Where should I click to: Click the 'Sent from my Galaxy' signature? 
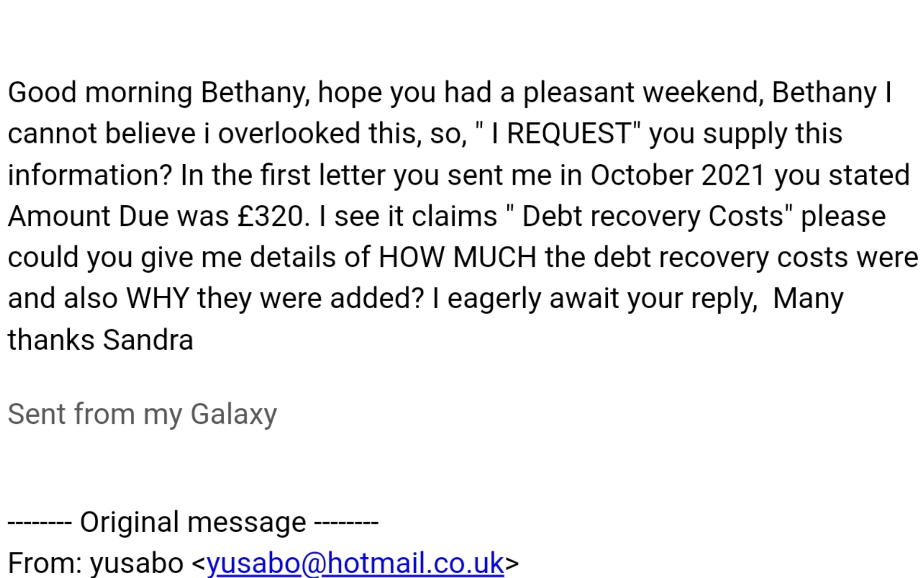[x=142, y=414]
